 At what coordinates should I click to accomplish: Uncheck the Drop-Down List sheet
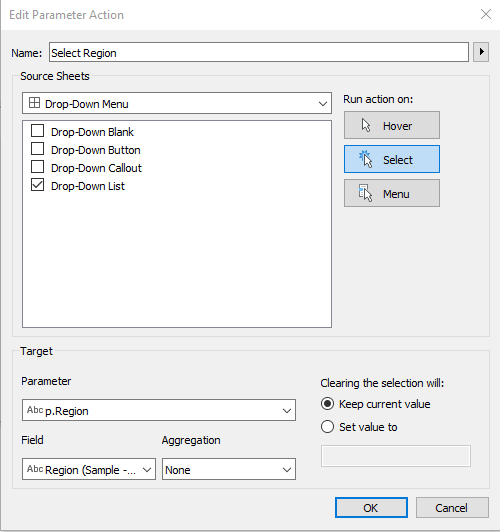[37, 185]
